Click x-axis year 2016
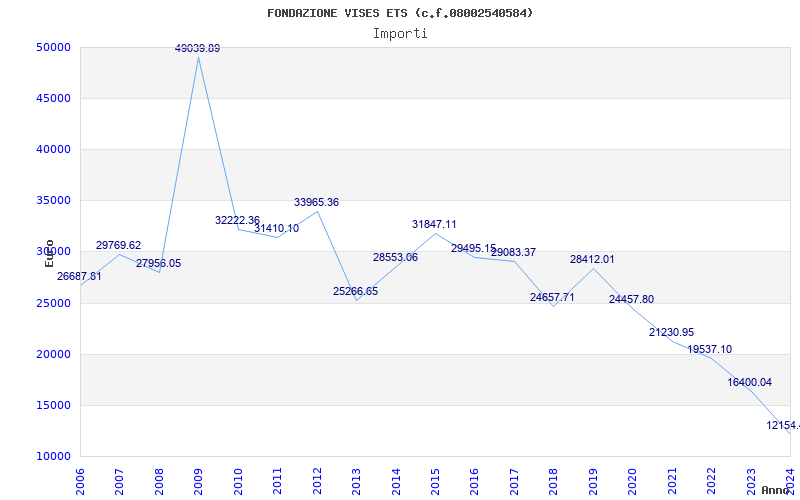 coord(474,481)
